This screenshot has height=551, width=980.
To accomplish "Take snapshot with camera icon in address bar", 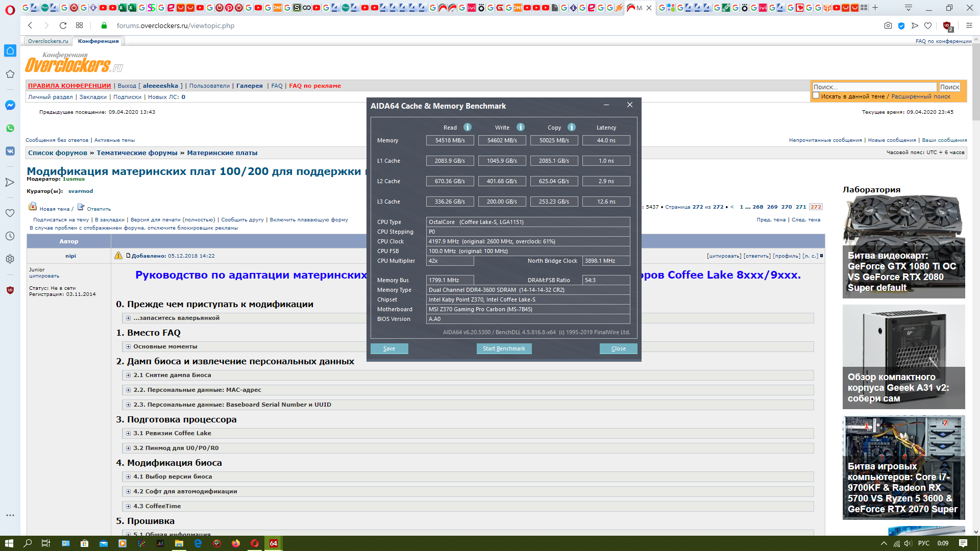I will click(x=888, y=26).
